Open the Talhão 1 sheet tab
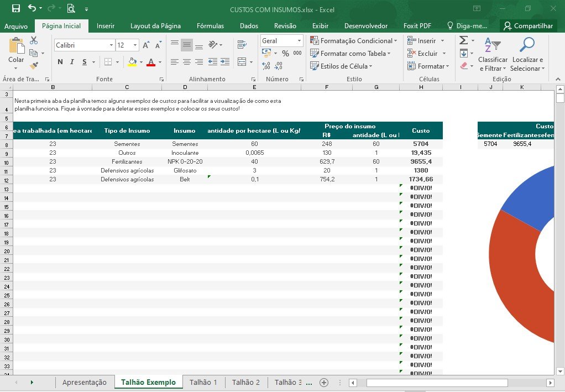Image resolution: width=565 pixels, height=392 pixels. click(x=203, y=382)
